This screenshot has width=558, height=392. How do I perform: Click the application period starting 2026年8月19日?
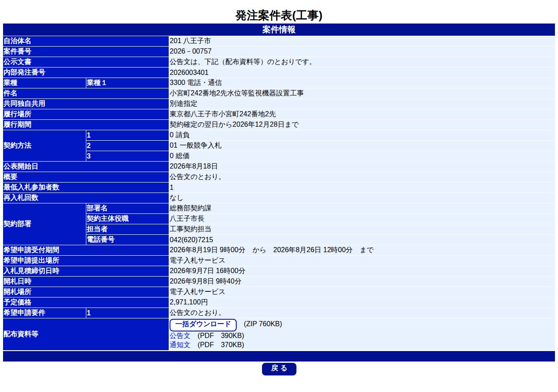(272, 250)
